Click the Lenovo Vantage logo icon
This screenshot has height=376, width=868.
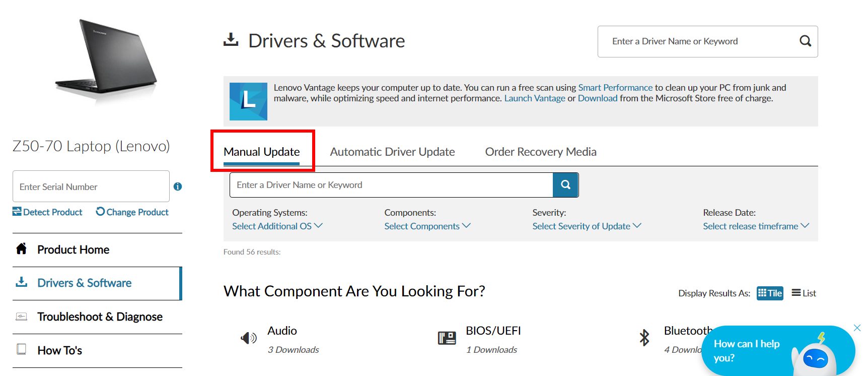click(248, 101)
